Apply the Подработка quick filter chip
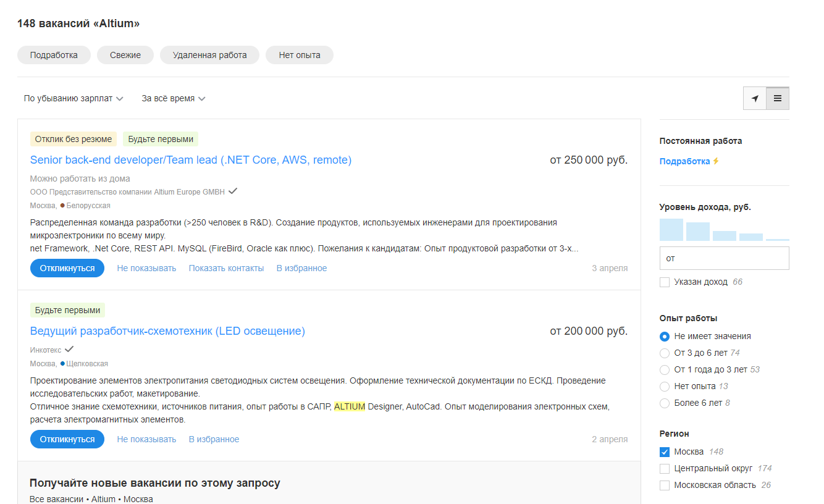Image resolution: width=824 pixels, height=504 pixels. pos(54,55)
